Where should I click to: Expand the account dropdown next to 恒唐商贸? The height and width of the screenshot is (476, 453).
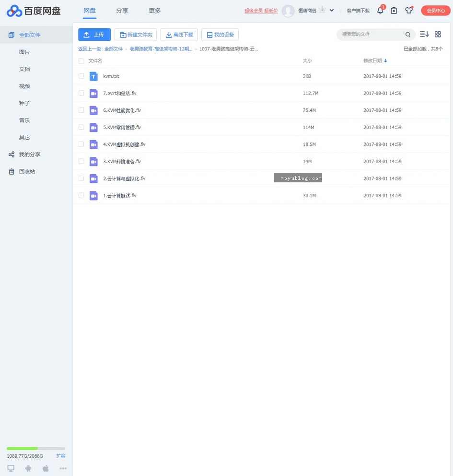(x=331, y=10)
